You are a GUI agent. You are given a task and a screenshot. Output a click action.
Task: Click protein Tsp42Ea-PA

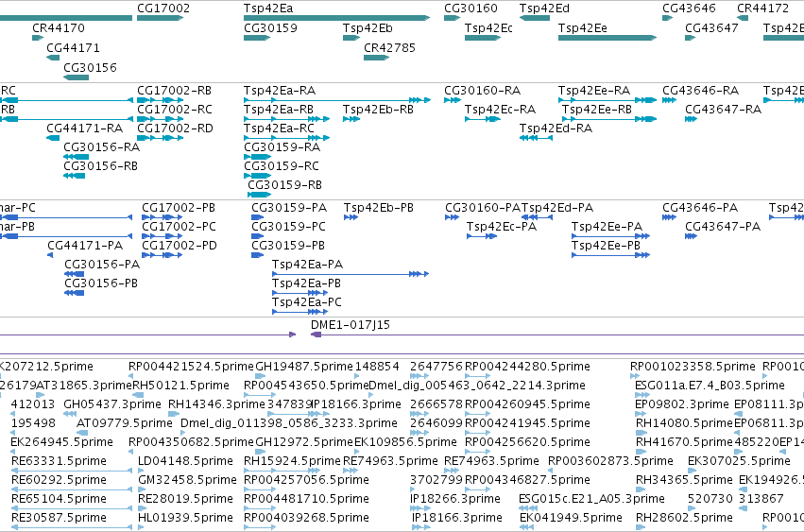307,265
